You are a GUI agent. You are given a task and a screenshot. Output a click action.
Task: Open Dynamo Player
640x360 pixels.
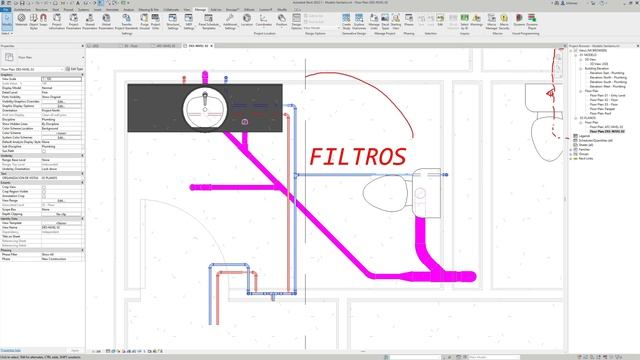[x=532, y=21]
